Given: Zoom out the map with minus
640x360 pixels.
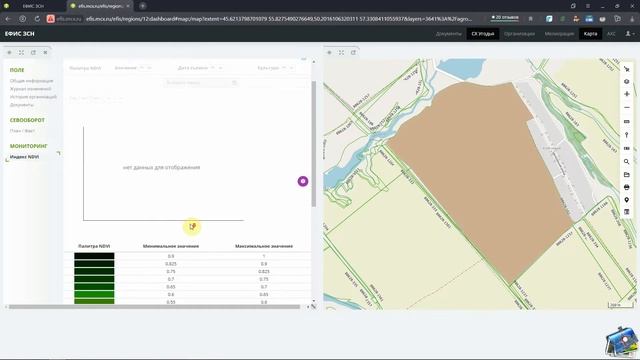Looking at the screenshot, I should pyautogui.click(x=627, y=107).
